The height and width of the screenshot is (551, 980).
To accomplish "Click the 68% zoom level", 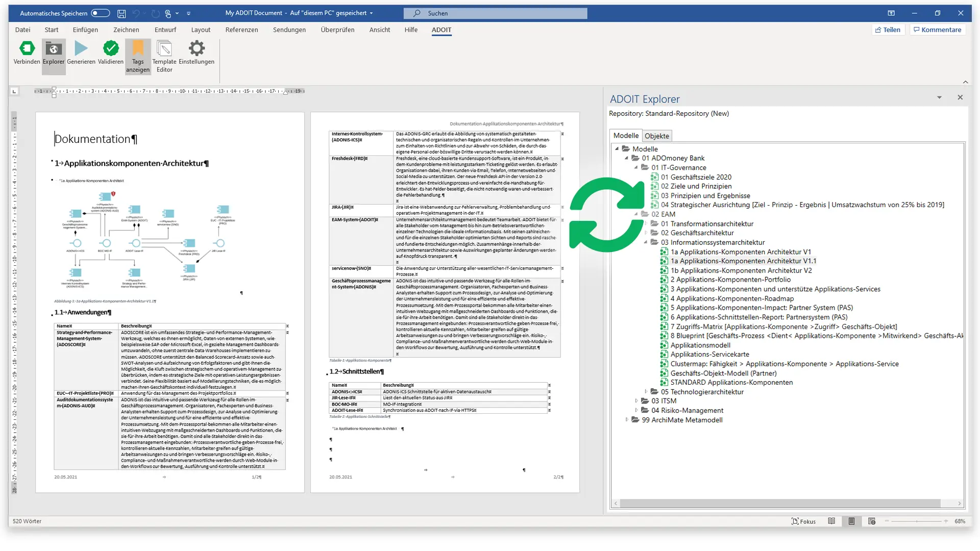I will (x=960, y=521).
